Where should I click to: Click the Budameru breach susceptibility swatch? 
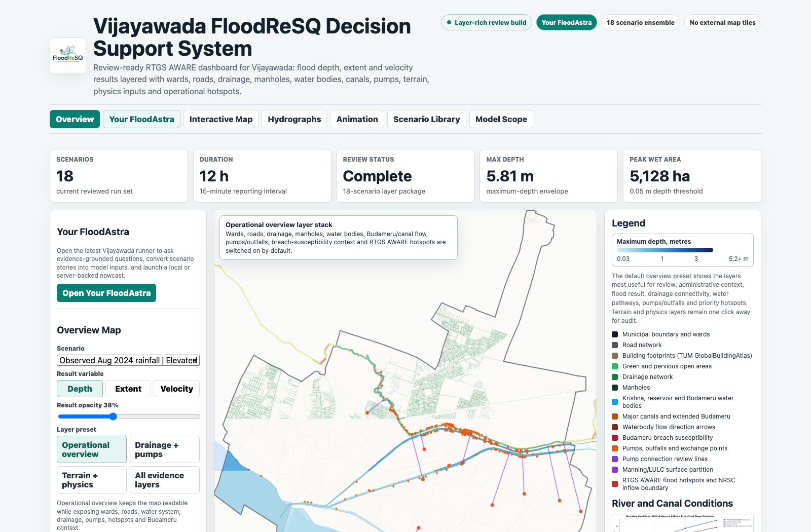[x=615, y=438]
